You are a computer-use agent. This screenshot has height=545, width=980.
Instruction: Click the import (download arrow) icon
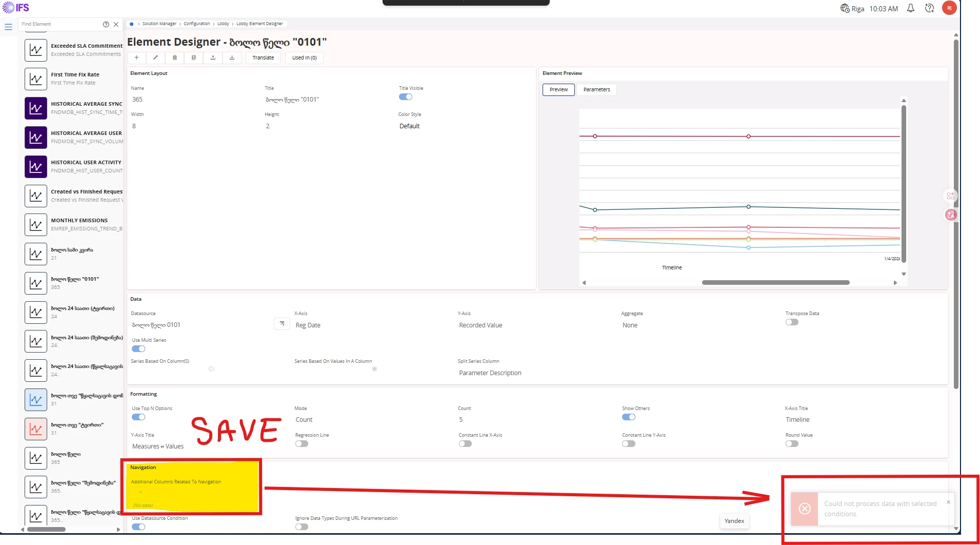pyautogui.click(x=232, y=57)
